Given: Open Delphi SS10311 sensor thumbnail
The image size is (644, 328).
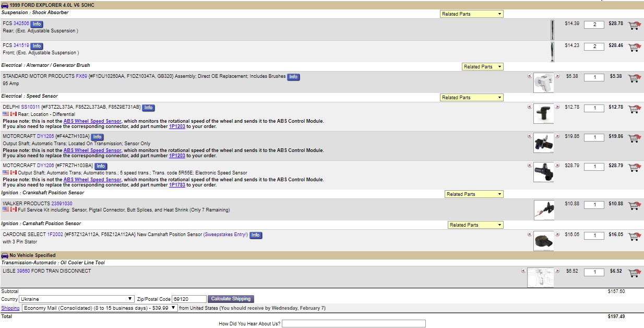Looking at the screenshot, I should tap(544, 113).
